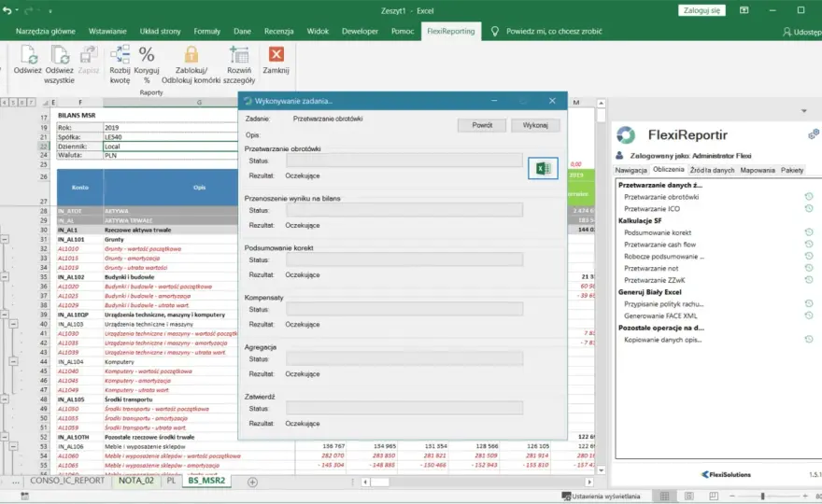
Task: Click history icon beside Generowanie FACE XML
Action: tap(809, 315)
